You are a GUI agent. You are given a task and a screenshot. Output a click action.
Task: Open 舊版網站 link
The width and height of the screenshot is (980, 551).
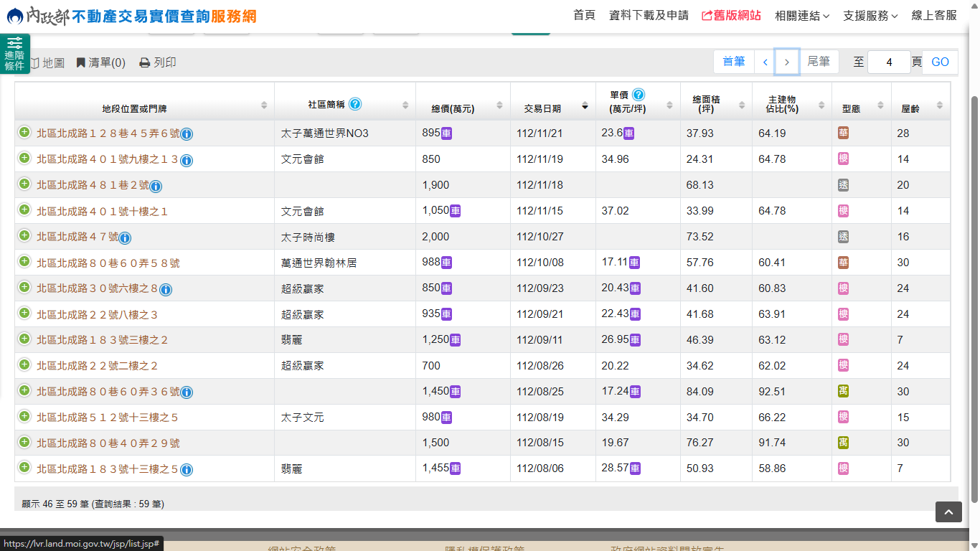pos(731,15)
